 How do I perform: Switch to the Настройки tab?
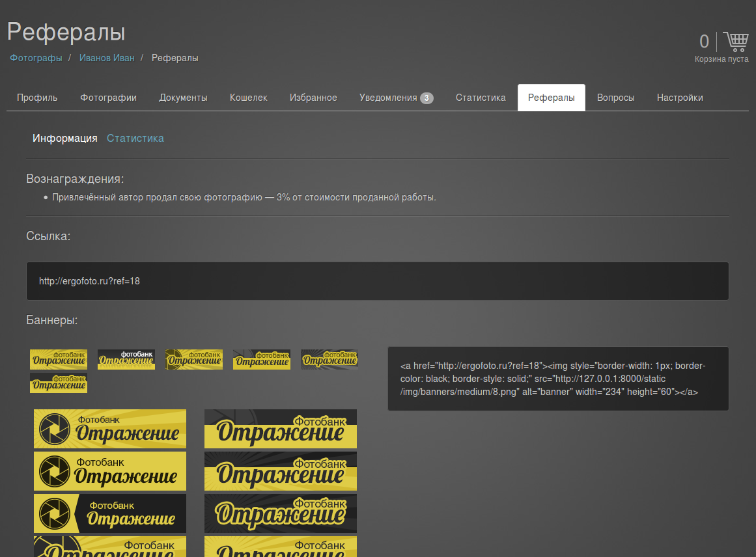click(x=679, y=98)
